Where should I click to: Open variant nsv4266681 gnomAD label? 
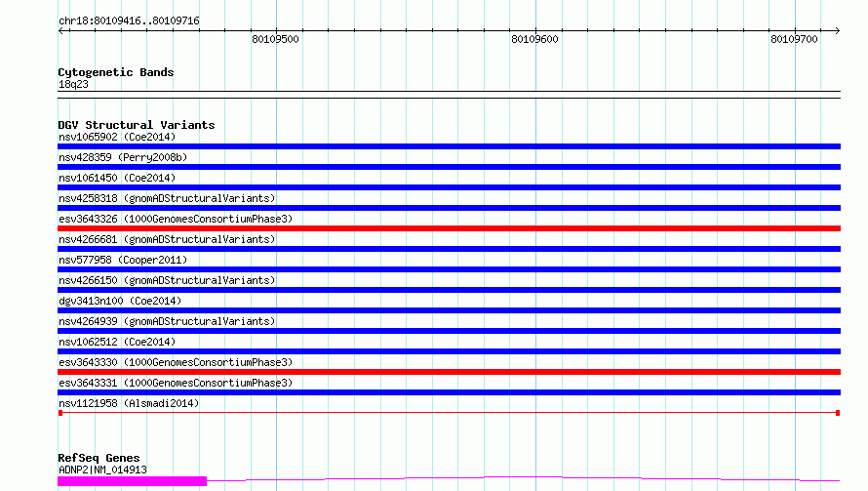[167, 239]
